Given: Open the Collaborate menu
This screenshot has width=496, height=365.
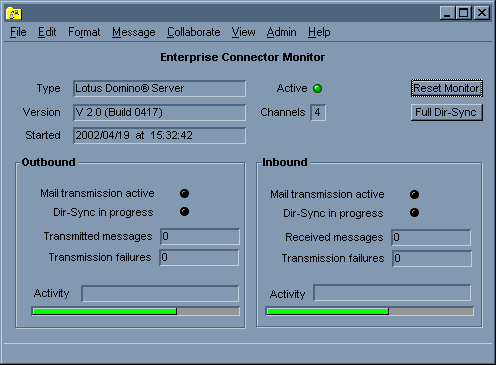Looking at the screenshot, I should [x=194, y=32].
